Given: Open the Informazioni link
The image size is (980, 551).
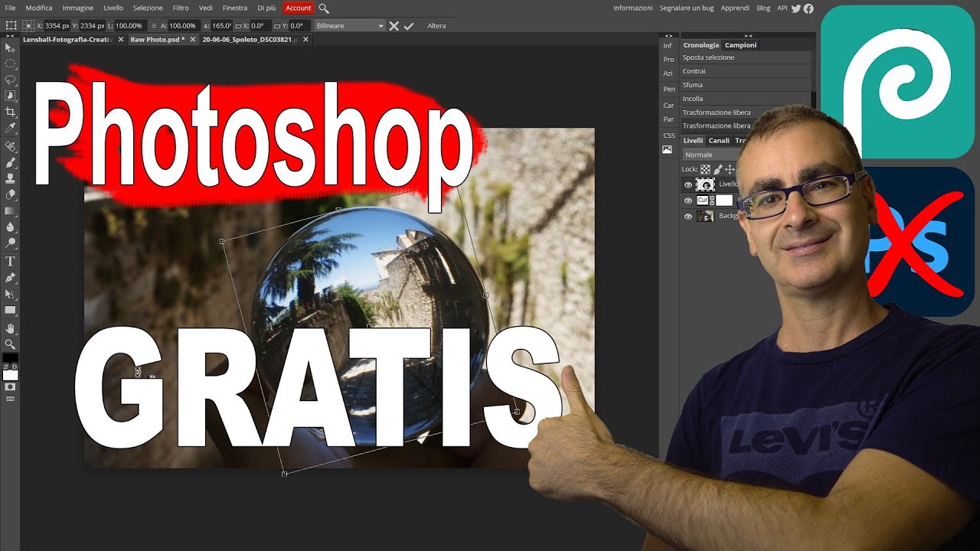Looking at the screenshot, I should tap(633, 8).
